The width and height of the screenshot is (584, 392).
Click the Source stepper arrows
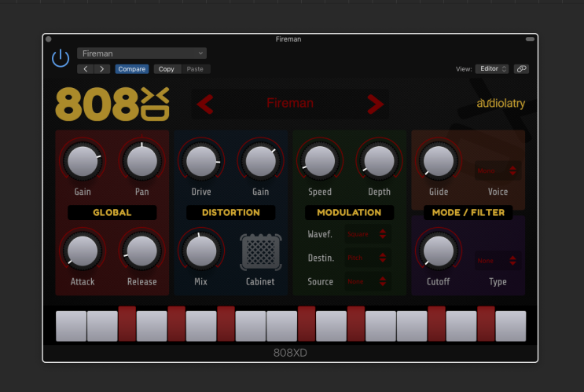click(x=383, y=281)
